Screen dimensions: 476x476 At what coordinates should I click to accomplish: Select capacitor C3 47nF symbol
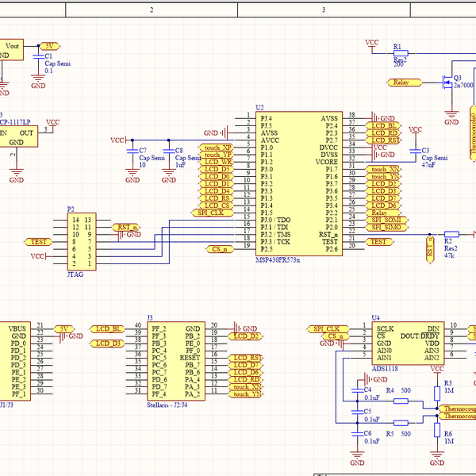point(415,151)
